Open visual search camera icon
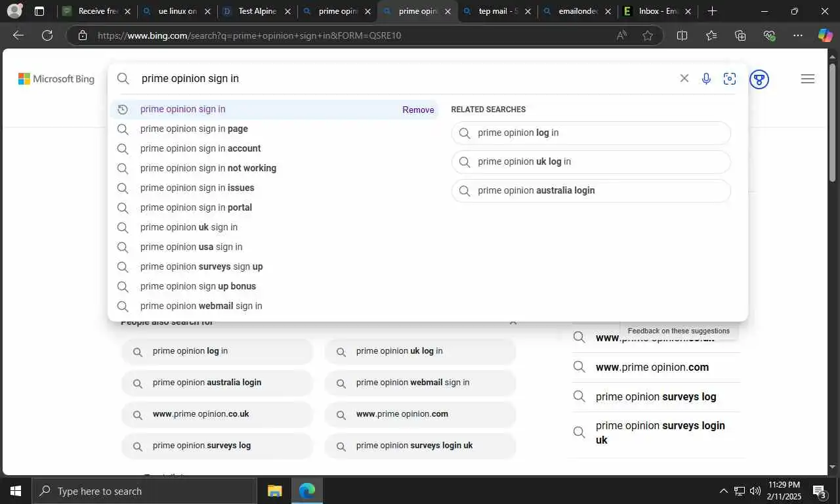 point(730,79)
